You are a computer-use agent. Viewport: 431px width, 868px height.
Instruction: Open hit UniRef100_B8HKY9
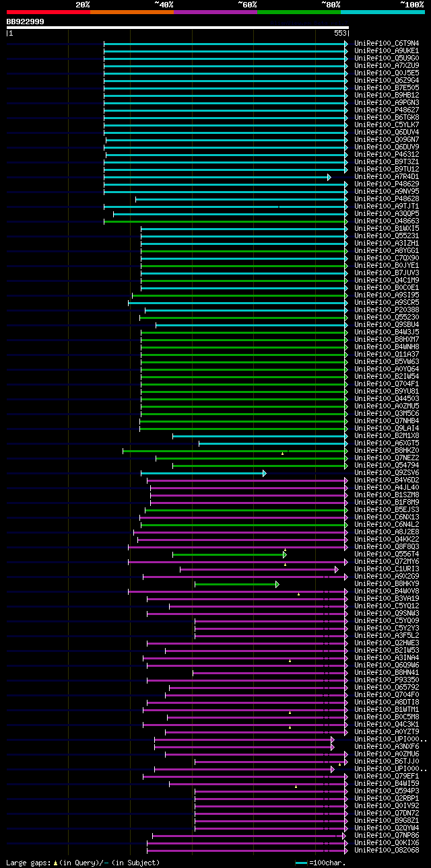387,583
